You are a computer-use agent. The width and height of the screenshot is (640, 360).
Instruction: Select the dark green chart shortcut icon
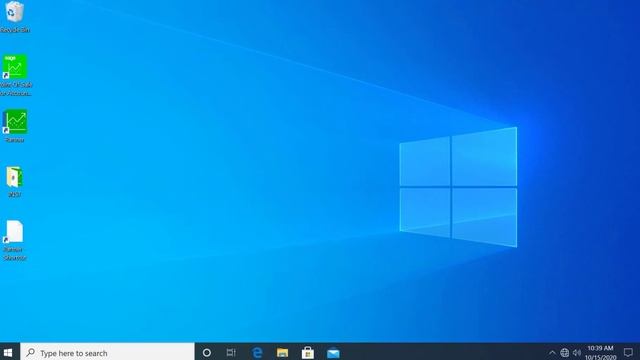tap(15, 122)
